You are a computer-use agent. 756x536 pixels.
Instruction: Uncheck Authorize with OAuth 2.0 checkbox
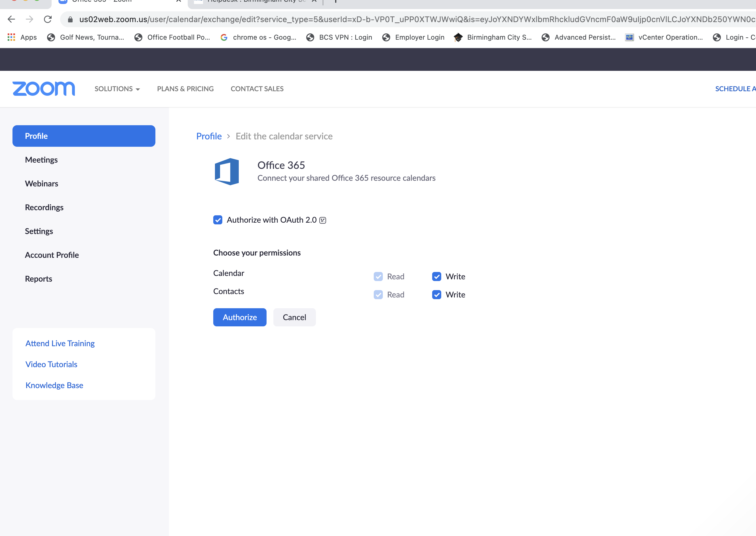click(x=218, y=220)
